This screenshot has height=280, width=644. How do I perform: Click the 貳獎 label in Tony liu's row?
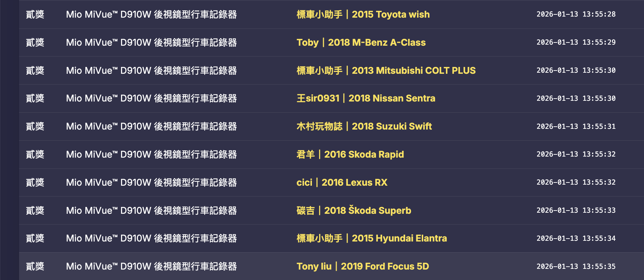point(35,266)
